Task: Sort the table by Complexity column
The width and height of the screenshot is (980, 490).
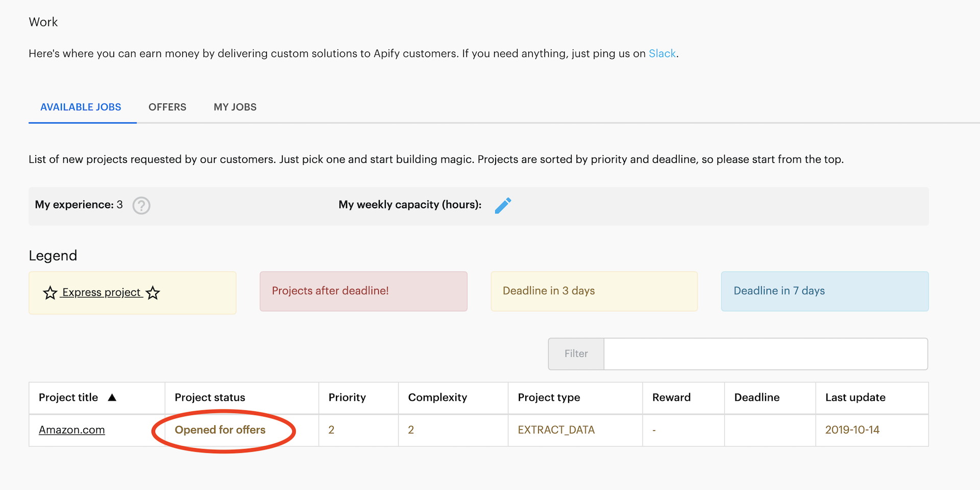Action: (x=437, y=398)
